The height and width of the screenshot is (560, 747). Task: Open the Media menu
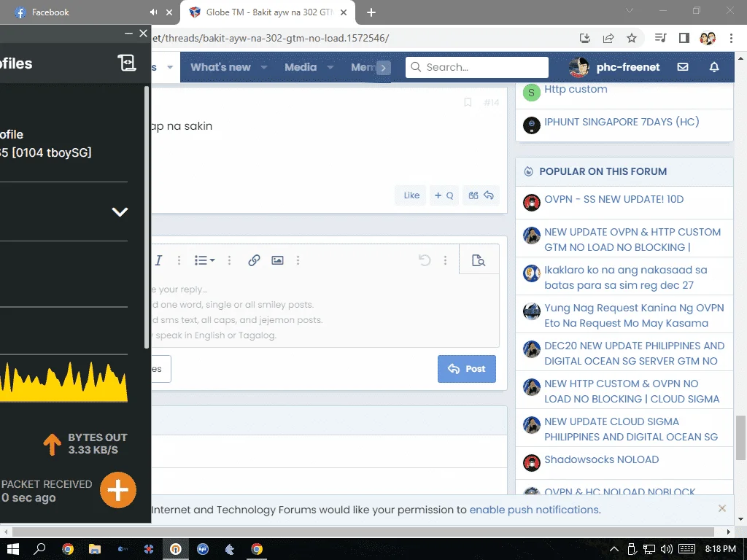click(x=301, y=67)
